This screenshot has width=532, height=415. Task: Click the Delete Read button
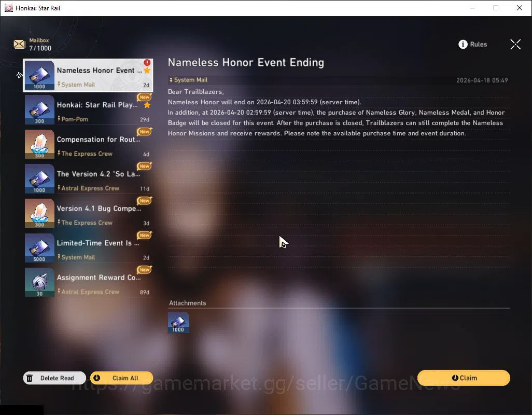pos(54,378)
